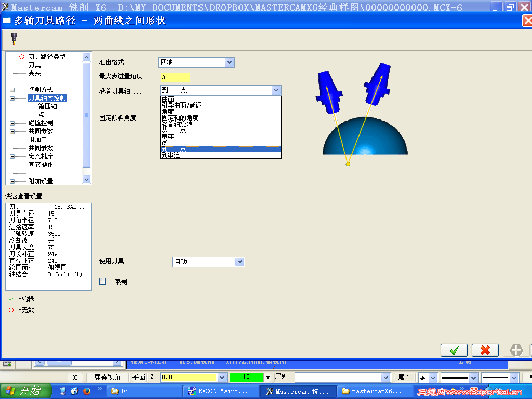532x399 pixels.
Task: Choose highlighted 到....点 option in list
Action: point(220,149)
